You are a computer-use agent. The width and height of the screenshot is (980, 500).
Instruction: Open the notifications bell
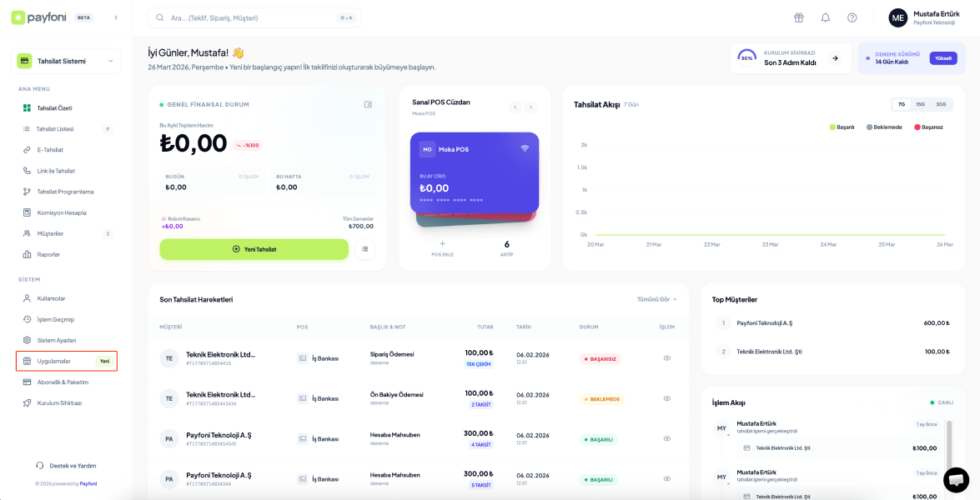[825, 17]
